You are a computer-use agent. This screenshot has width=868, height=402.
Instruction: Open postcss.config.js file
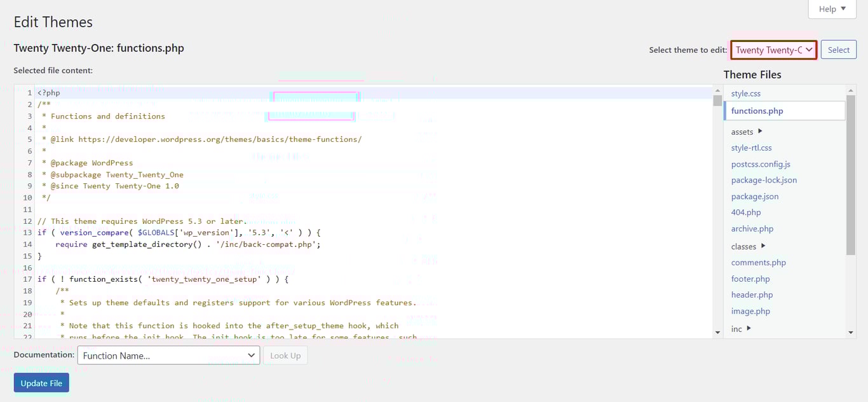[762, 163]
